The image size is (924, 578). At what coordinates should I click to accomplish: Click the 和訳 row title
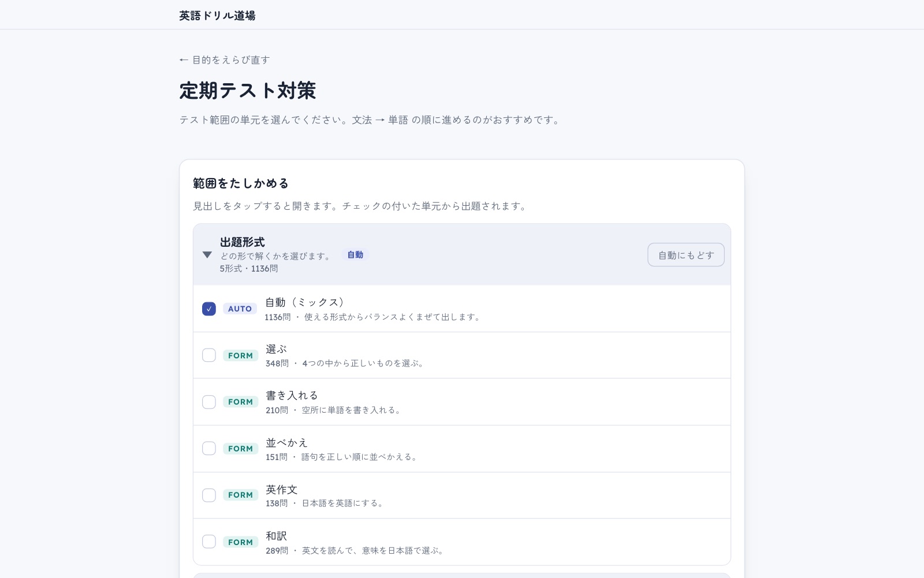[x=276, y=536]
